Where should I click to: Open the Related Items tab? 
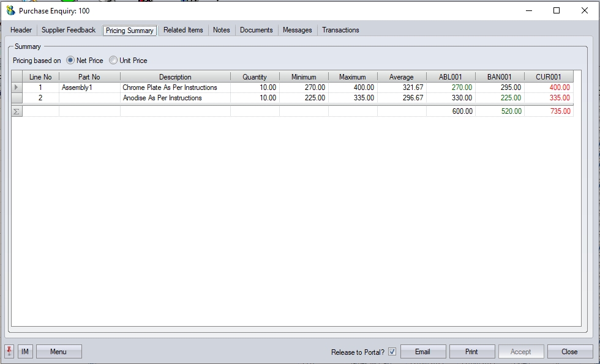[183, 30]
